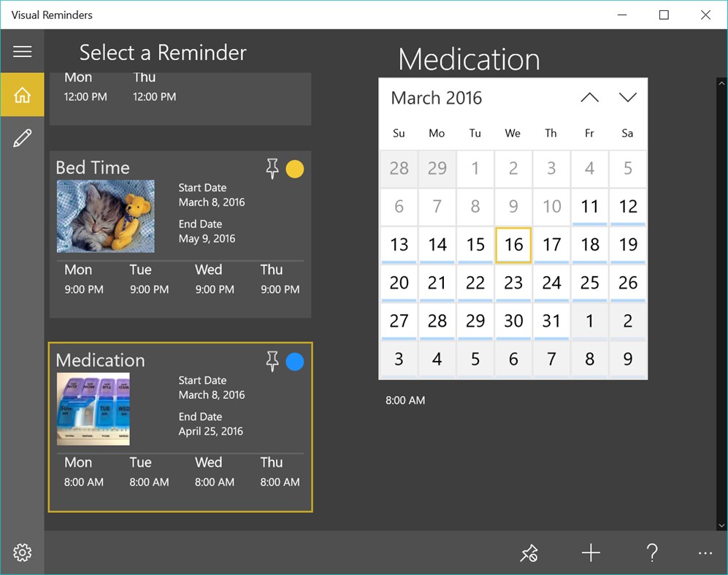Click the pin icon on the Bed Time card
The width and height of the screenshot is (728, 575).
tap(273, 169)
